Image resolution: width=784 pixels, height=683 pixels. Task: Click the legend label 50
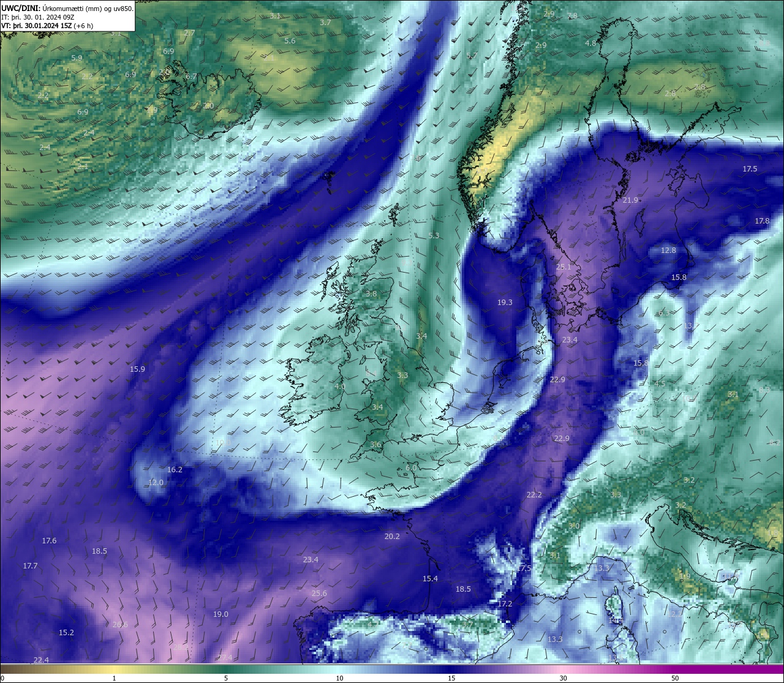coord(675,678)
